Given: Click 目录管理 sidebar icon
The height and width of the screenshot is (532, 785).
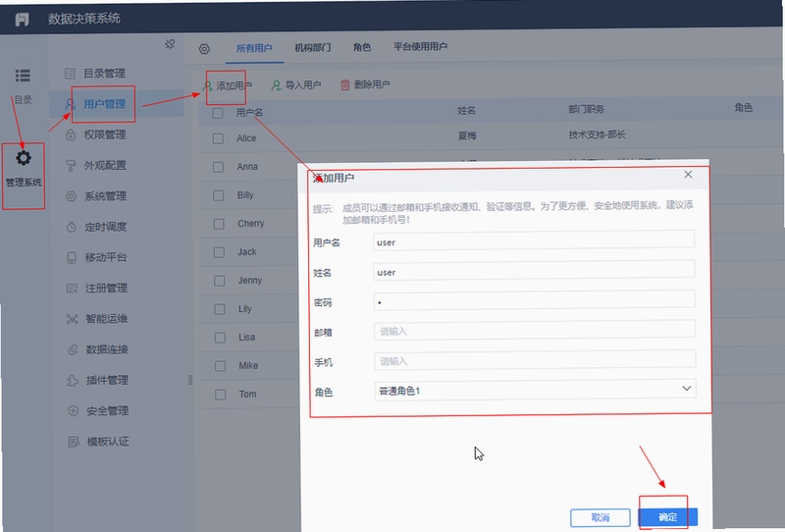Looking at the screenshot, I should (70, 74).
